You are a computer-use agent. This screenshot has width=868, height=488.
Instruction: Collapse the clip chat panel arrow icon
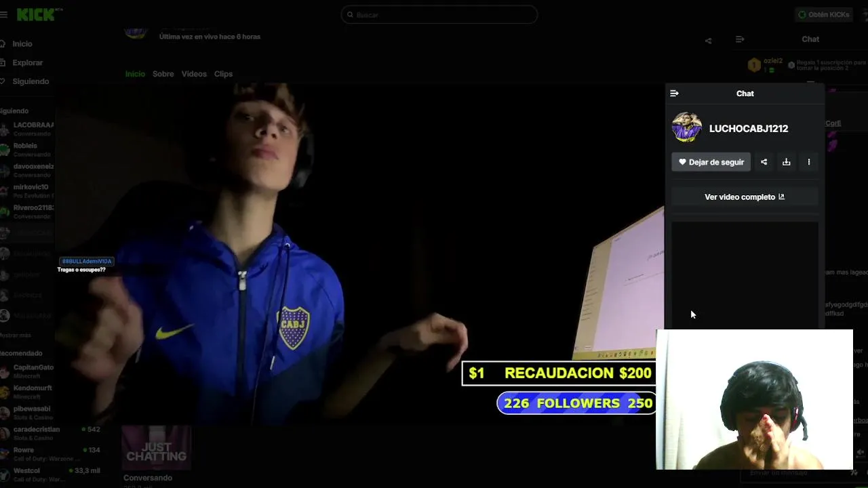674,94
